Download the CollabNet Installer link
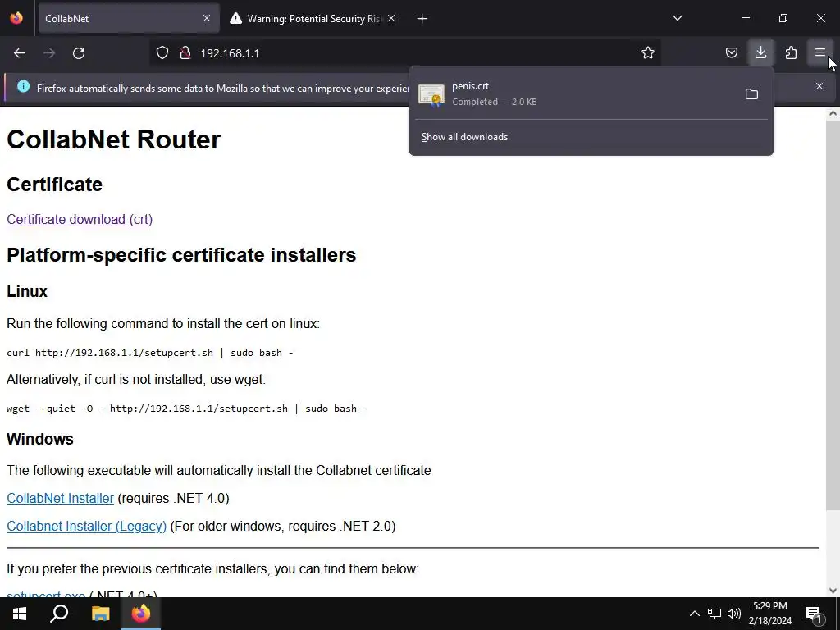Image resolution: width=840 pixels, height=630 pixels. click(x=60, y=498)
